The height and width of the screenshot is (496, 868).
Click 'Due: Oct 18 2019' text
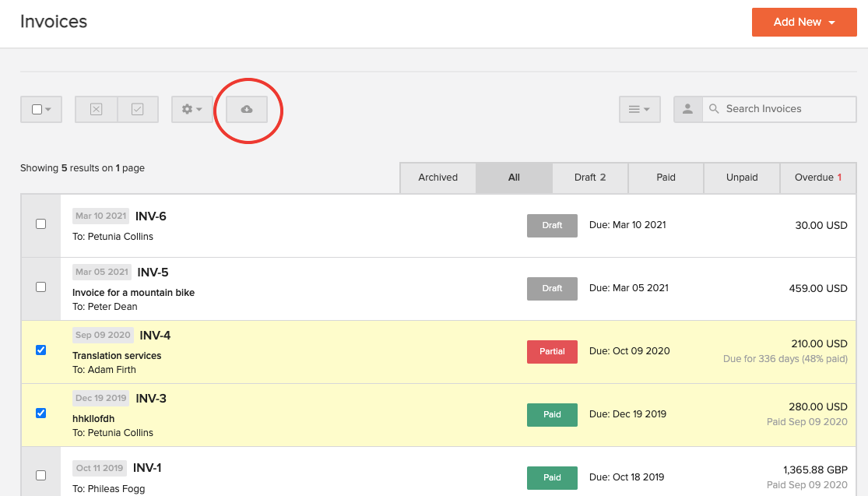click(627, 477)
